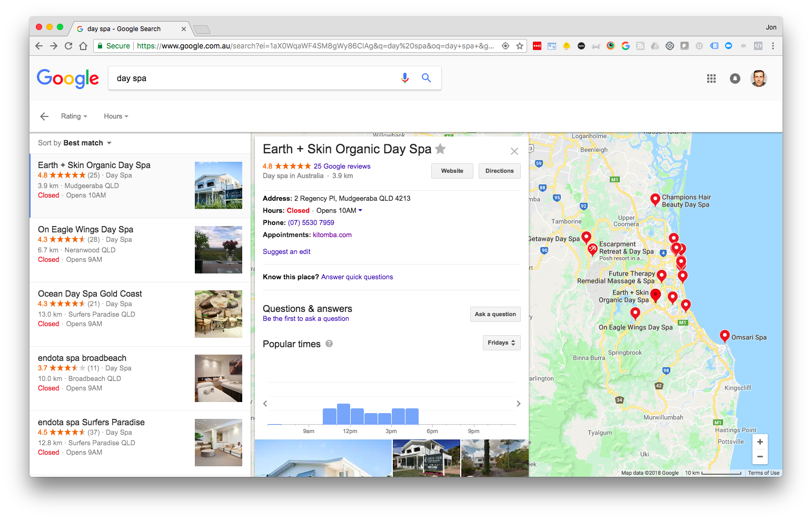
Task: Zoom in on the map
Action: pyautogui.click(x=760, y=442)
